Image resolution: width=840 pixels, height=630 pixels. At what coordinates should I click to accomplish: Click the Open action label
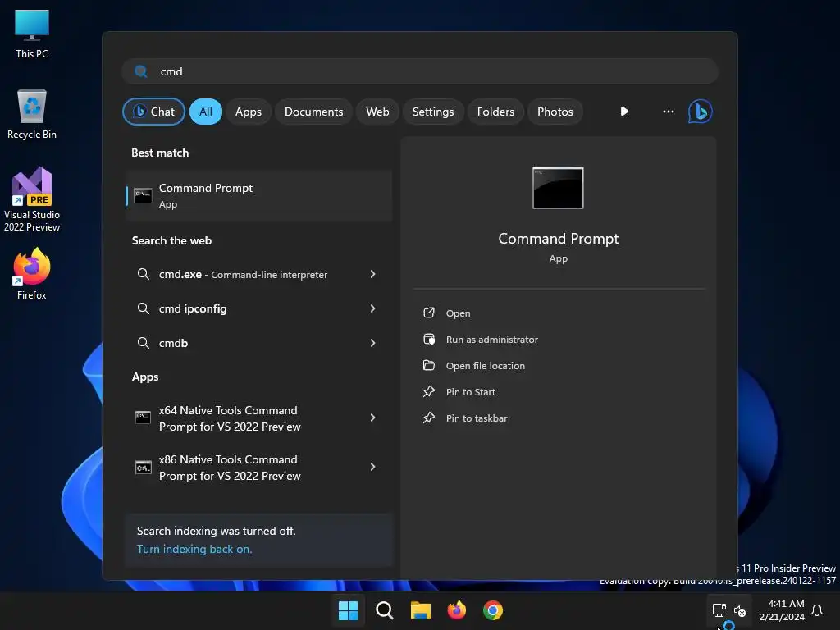click(x=458, y=313)
